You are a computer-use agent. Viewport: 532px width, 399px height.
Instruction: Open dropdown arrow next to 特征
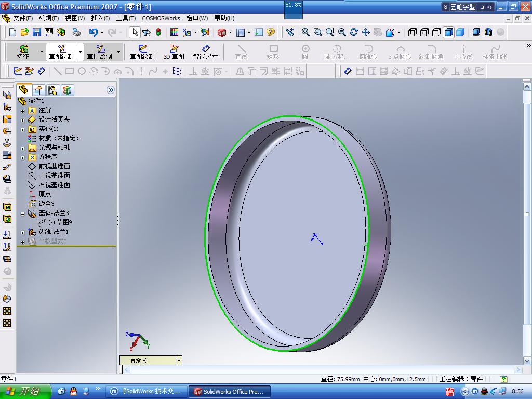pyautogui.click(x=42, y=52)
